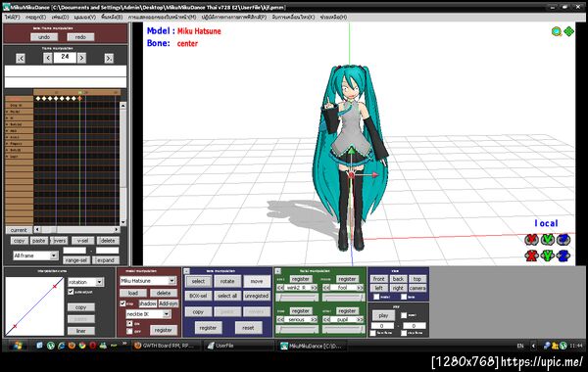This screenshot has width=588, height=372.
Task: Click the lower red X axis move icon
Action: click(531, 256)
